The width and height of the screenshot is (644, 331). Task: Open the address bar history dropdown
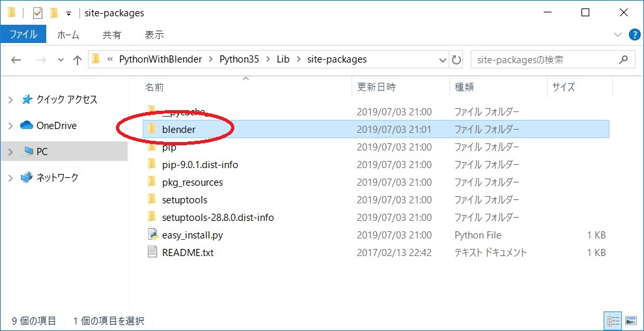(443, 60)
